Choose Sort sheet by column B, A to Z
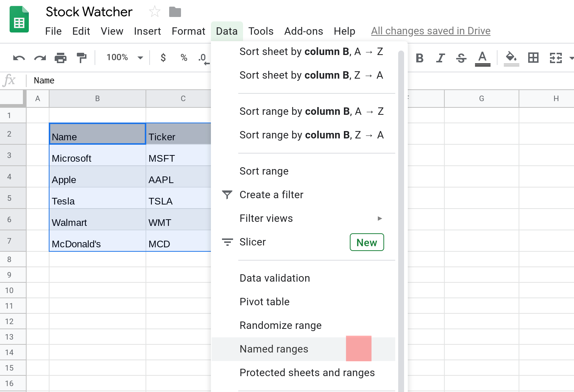 click(303, 52)
